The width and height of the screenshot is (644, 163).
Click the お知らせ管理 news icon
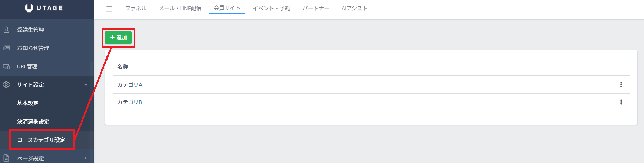[x=6, y=48]
